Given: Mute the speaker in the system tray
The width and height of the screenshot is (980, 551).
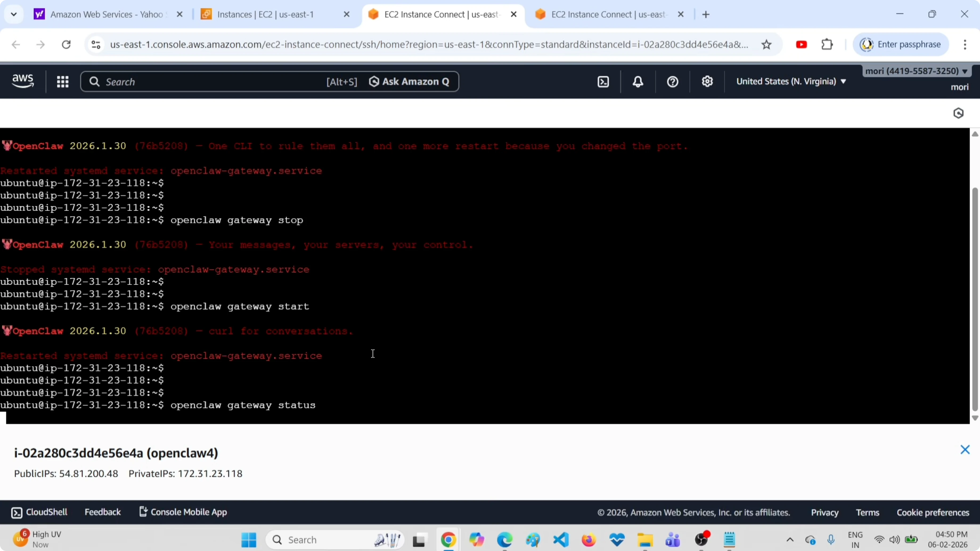Looking at the screenshot, I should 895,540.
